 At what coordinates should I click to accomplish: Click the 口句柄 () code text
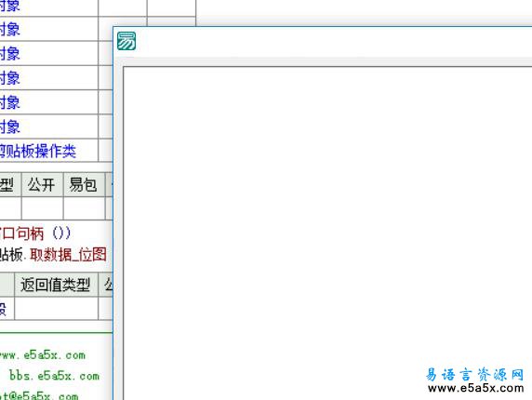point(35,233)
